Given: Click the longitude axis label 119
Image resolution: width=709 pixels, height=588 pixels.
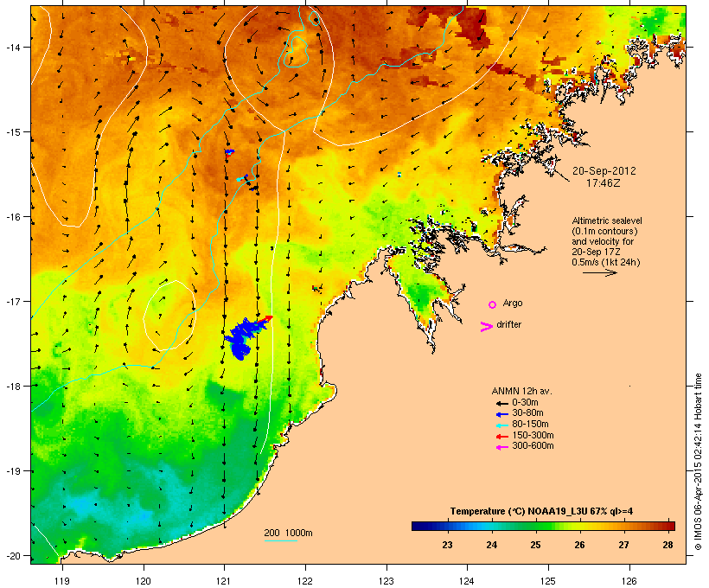Looking at the screenshot, I should coord(62,581).
